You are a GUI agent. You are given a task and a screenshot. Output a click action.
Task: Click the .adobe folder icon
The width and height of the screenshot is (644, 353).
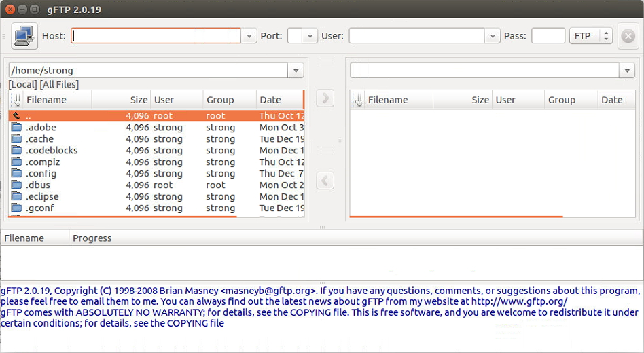pos(16,127)
